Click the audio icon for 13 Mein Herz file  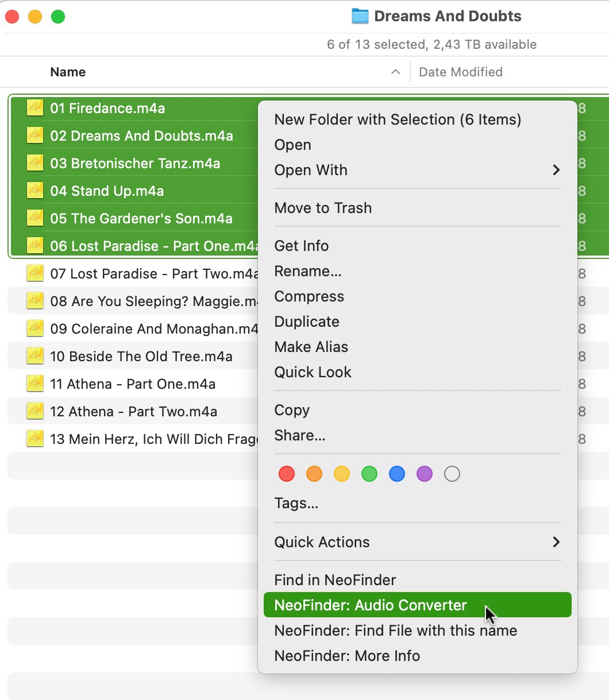[x=34, y=439]
